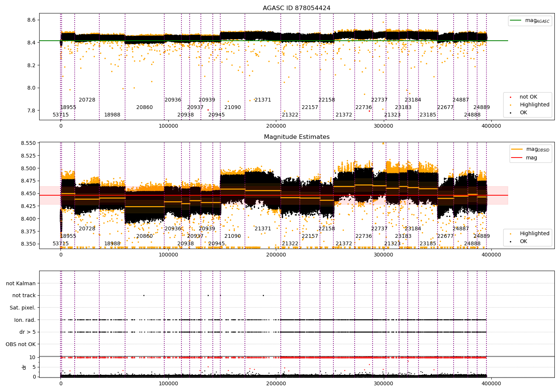This screenshot has width=560, height=392.
Task: Click 22158 in the Magnitude Estimates plot
Action: point(327,228)
